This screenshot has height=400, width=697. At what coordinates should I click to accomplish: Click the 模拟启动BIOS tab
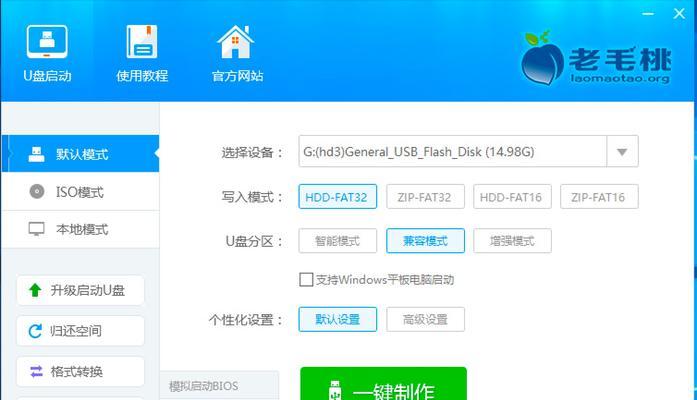[x=219, y=386]
